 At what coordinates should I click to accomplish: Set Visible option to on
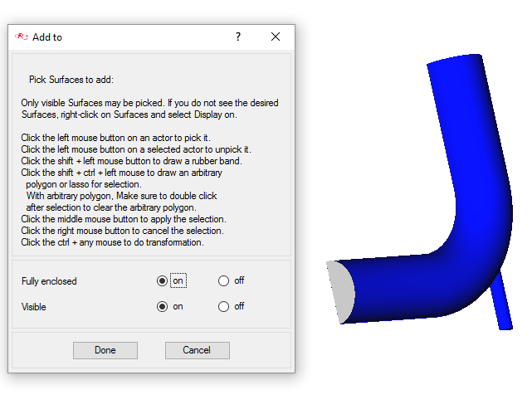pyautogui.click(x=162, y=307)
